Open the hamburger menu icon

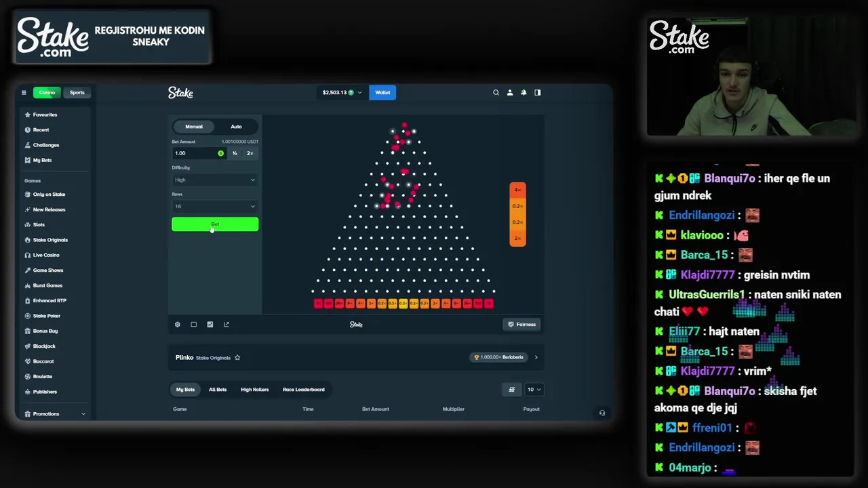click(24, 93)
